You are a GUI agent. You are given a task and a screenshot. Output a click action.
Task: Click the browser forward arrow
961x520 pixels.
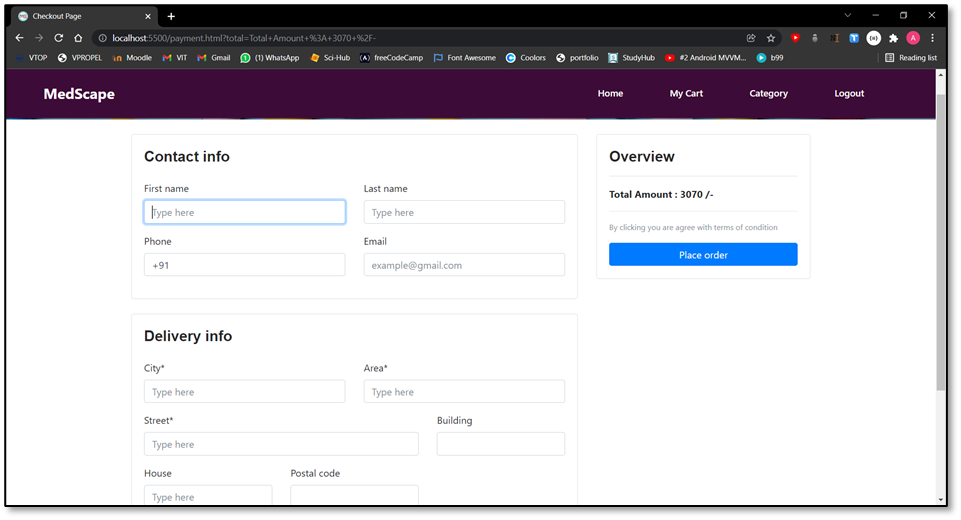[x=39, y=38]
